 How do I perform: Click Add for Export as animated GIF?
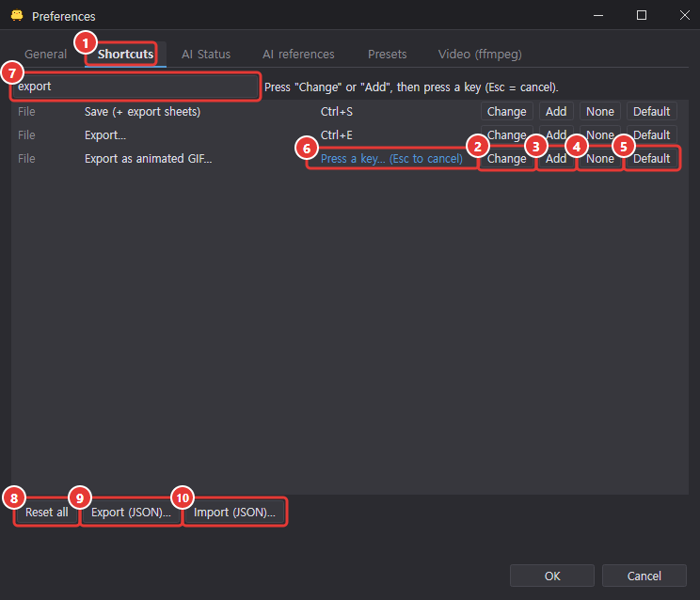(x=556, y=159)
